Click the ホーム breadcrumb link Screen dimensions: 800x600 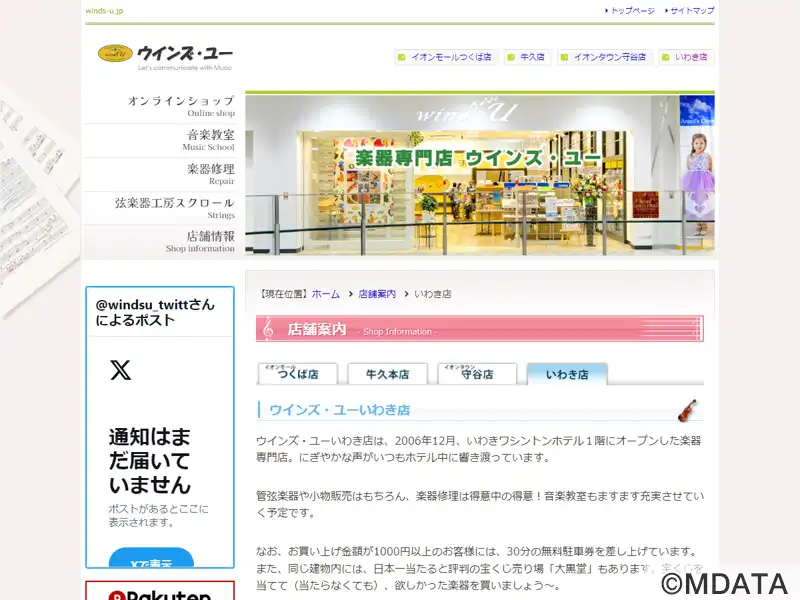pos(326,294)
